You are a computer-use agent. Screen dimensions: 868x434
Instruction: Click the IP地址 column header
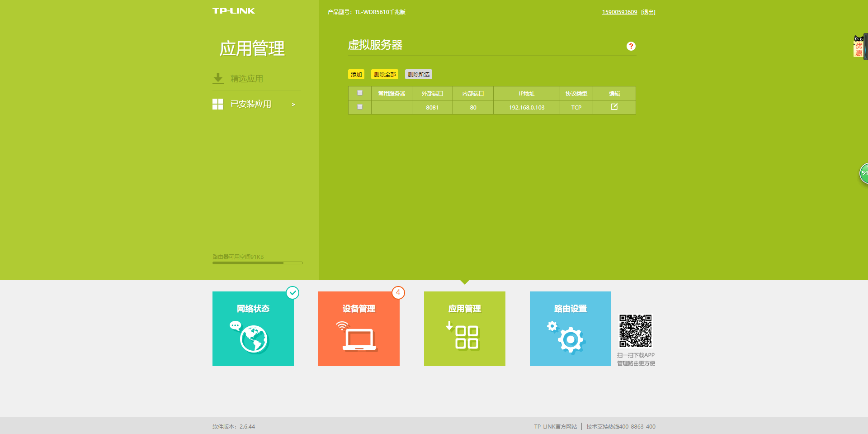(527, 93)
